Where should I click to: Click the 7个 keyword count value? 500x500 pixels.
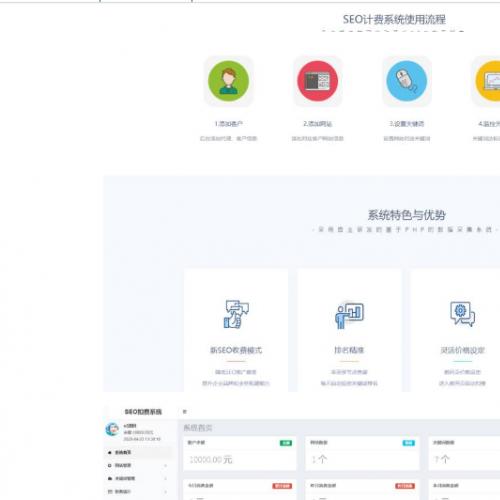coord(442,460)
